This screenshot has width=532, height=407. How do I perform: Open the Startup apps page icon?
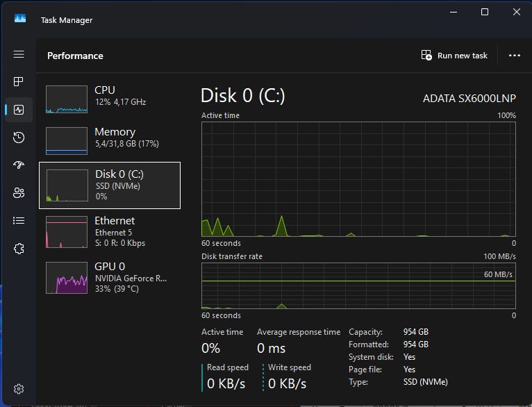pos(19,165)
